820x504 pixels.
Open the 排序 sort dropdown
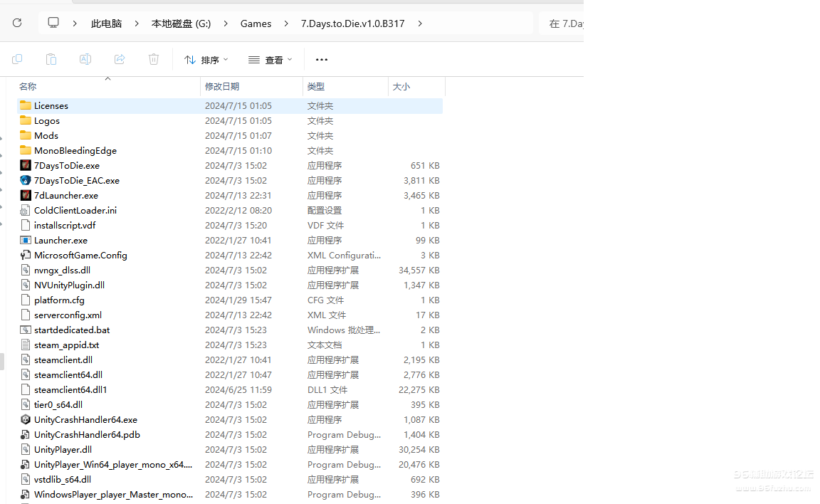[x=206, y=60]
